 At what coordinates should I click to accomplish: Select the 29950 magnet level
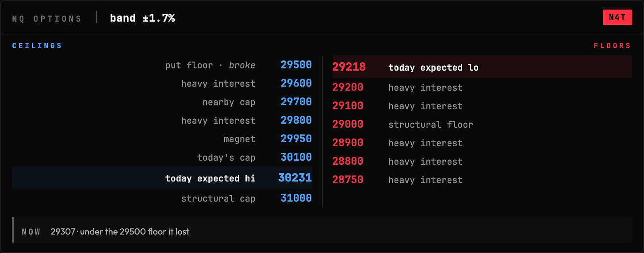click(x=162, y=139)
